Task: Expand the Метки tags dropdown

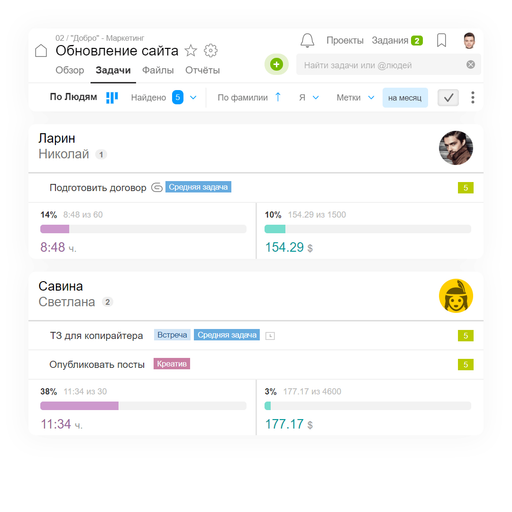Action: pyautogui.click(x=371, y=98)
